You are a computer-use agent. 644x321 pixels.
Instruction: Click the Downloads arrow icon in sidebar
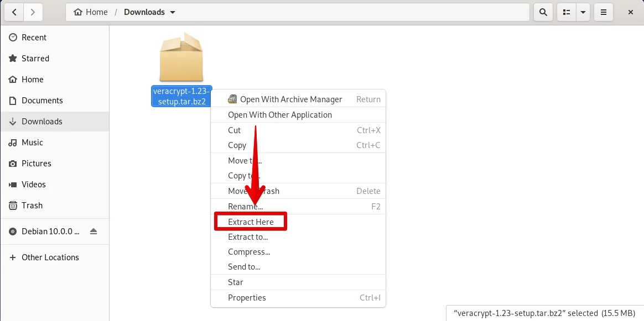click(x=13, y=122)
